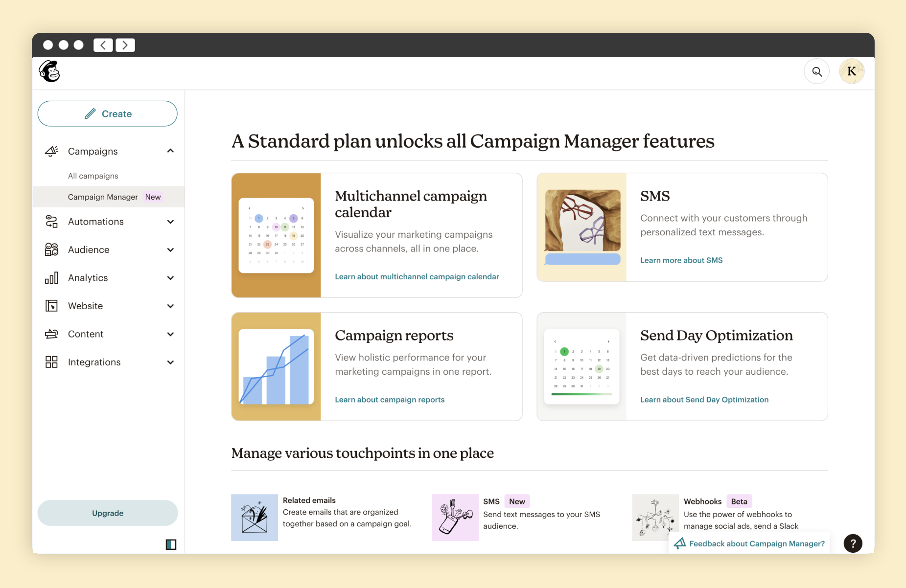Toggle the sidebar collapse panel icon
The height and width of the screenshot is (588, 906).
pyautogui.click(x=171, y=544)
